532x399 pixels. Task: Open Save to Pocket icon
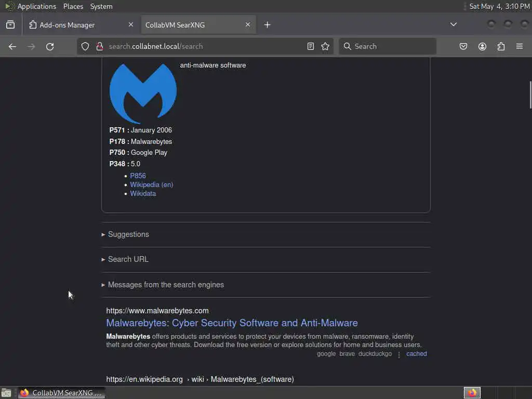coord(463,46)
